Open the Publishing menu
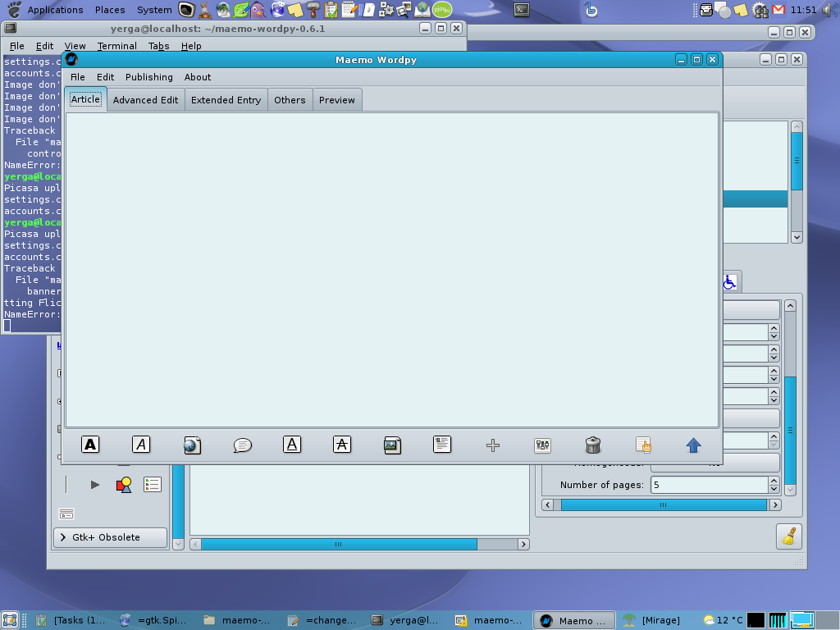This screenshot has width=840, height=630. pyautogui.click(x=148, y=77)
